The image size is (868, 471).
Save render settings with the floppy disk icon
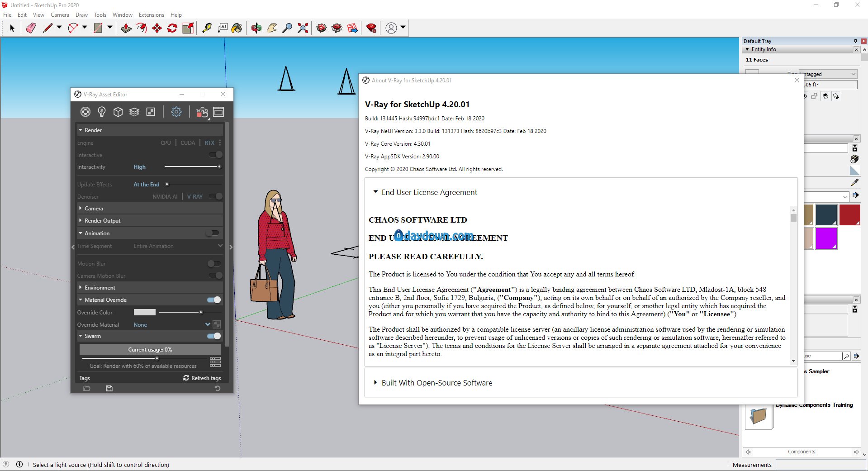pyautogui.click(x=109, y=388)
